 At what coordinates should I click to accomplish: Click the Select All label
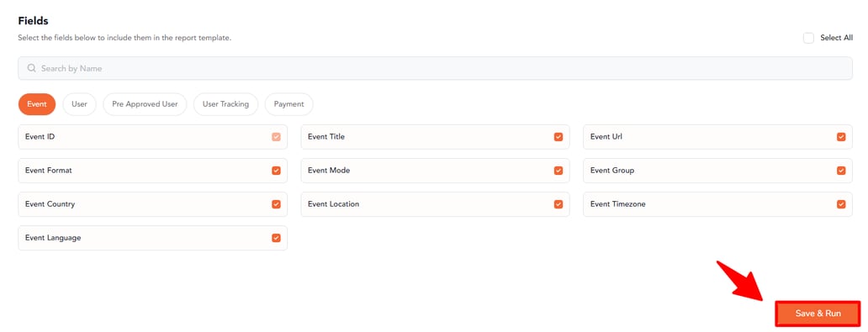[x=836, y=38]
